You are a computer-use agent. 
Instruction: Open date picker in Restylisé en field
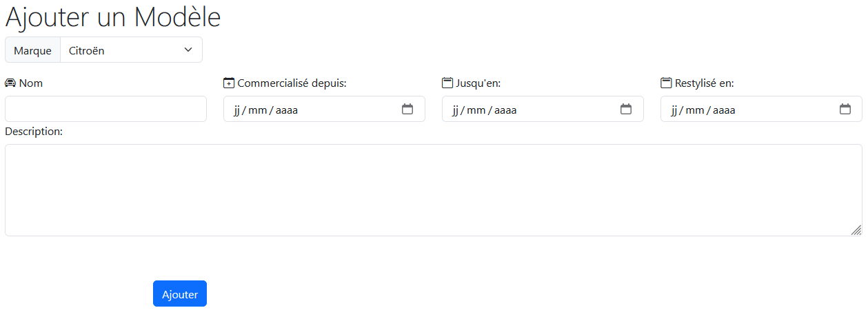[845, 109]
